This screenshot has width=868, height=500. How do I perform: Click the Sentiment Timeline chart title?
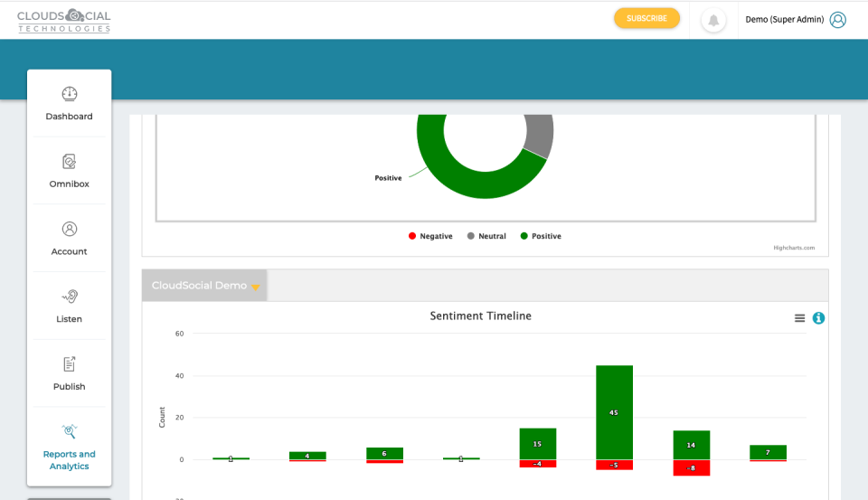(x=480, y=316)
